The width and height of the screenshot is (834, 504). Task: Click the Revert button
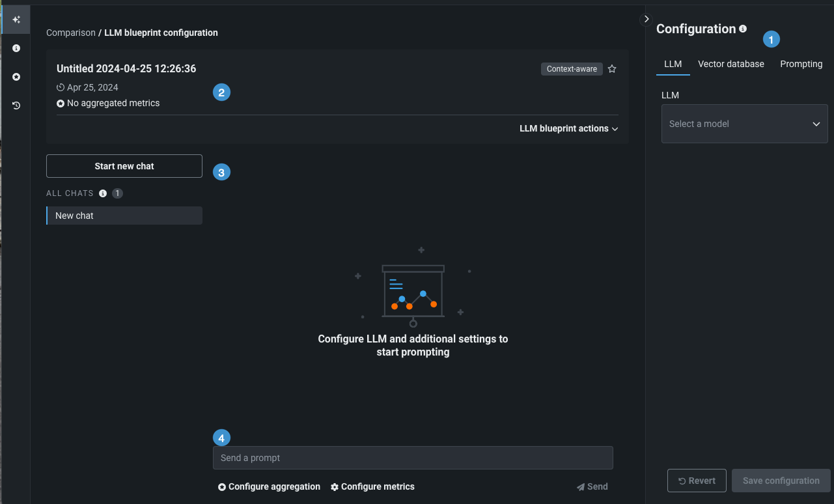[x=697, y=481]
